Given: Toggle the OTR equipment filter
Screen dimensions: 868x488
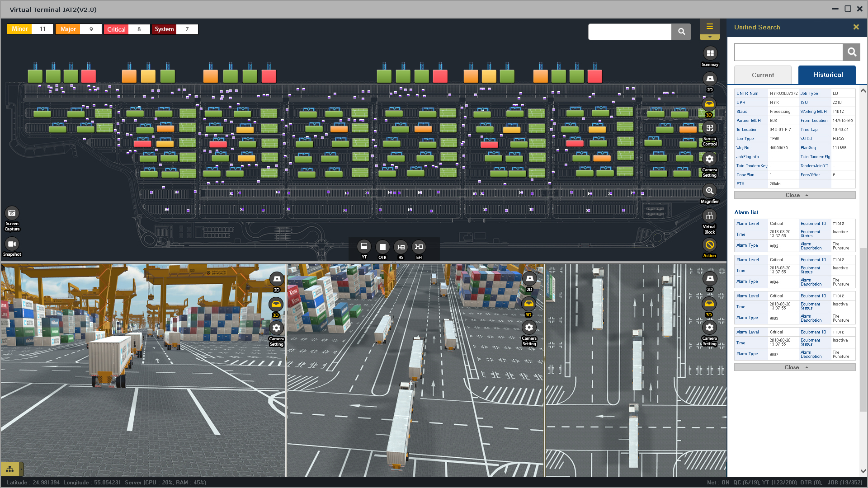Looking at the screenshot, I should coord(382,247).
